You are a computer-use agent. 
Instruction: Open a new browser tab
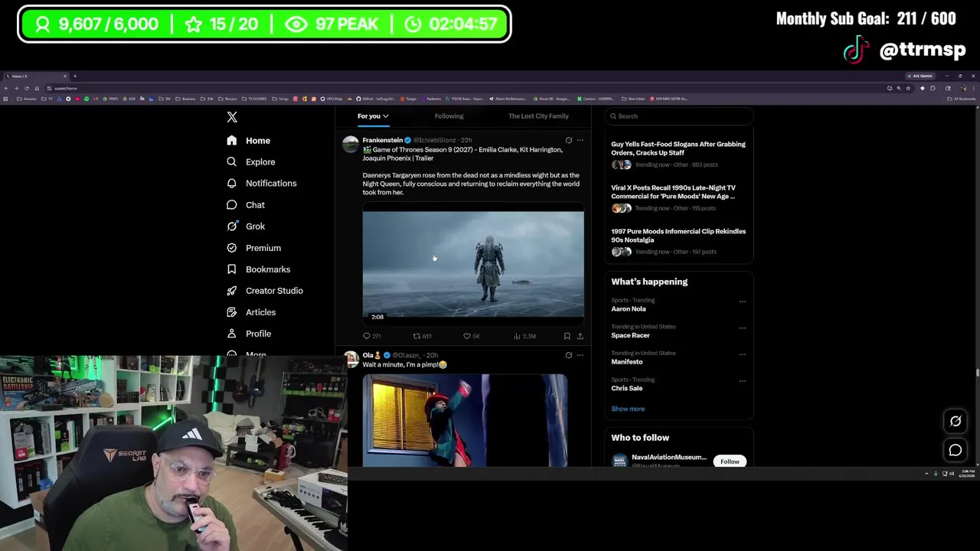pyautogui.click(x=75, y=76)
